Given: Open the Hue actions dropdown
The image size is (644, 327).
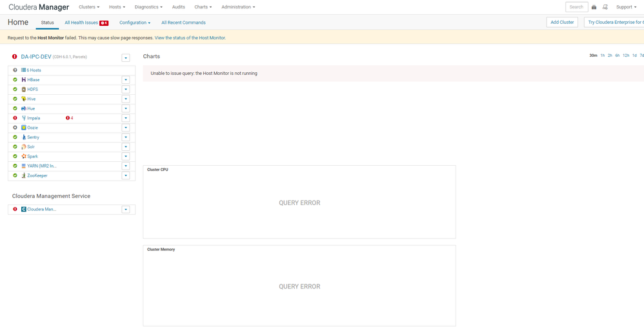Looking at the screenshot, I should click(126, 108).
